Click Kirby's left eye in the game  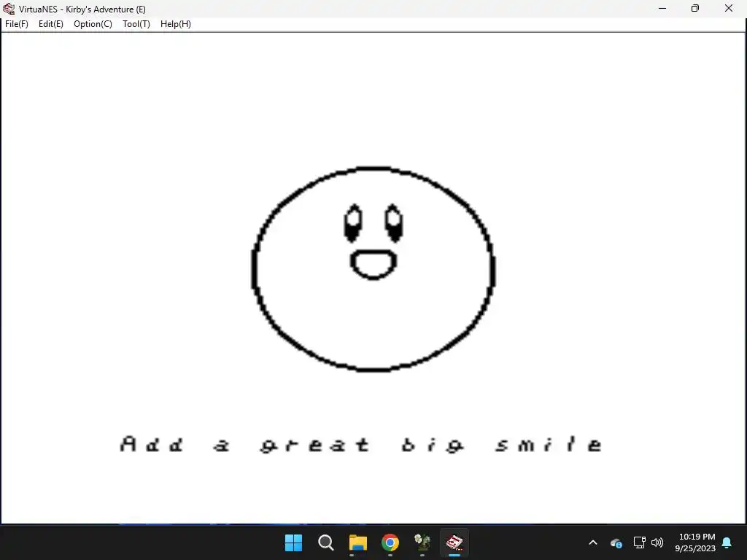coord(353,223)
